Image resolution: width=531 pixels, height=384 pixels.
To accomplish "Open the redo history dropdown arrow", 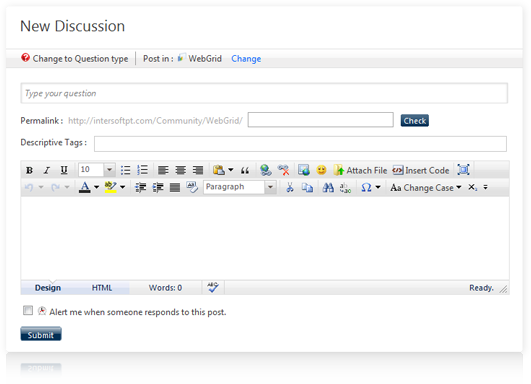I will pyautogui.click(x=67, y=187).
